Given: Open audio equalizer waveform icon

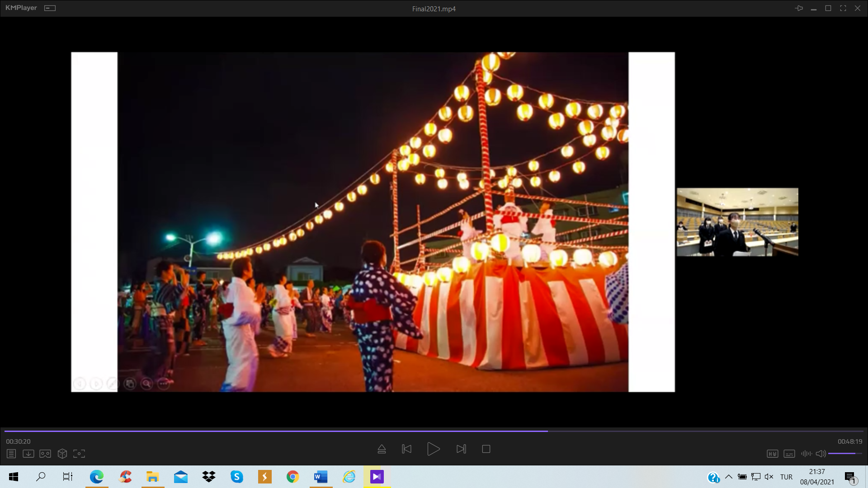Looking at the screenshot, I should [806, 454].
